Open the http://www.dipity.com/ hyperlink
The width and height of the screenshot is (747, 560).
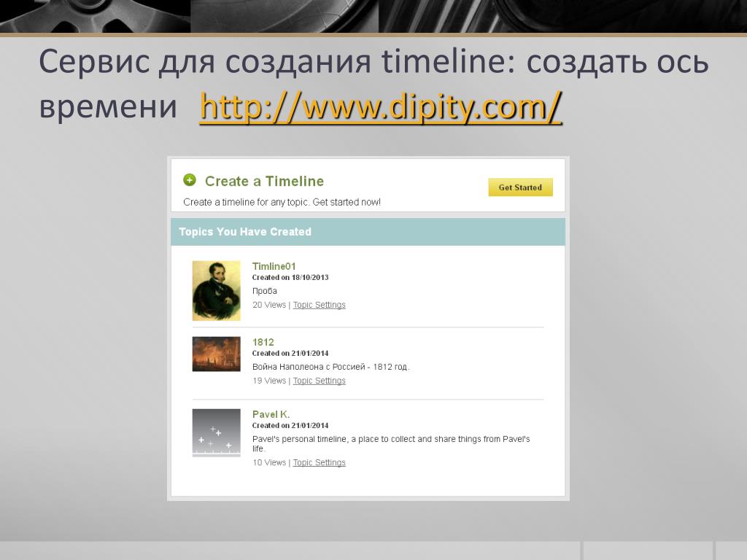[381, 107]
